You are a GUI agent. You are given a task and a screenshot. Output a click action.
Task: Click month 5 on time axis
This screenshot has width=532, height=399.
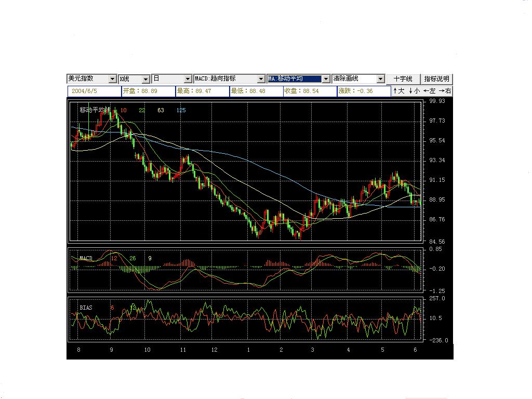point(382,350)
